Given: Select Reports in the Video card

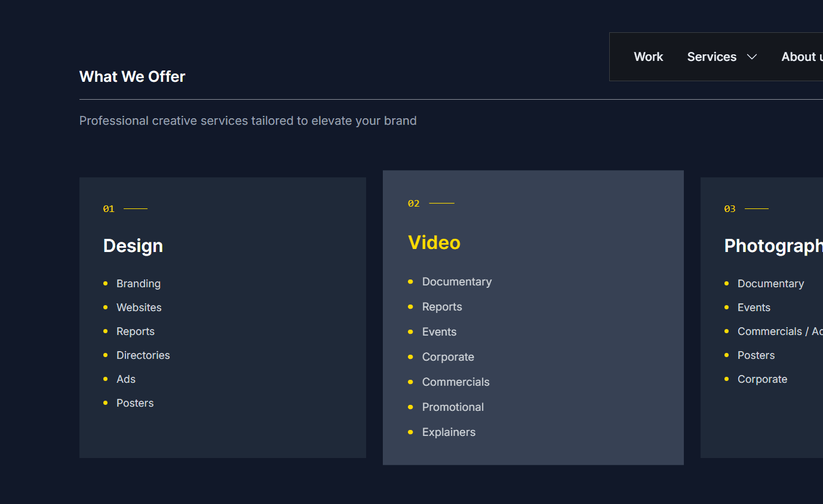Looking at the screenshot, I should pyautogui.click(x=442, y=307).
